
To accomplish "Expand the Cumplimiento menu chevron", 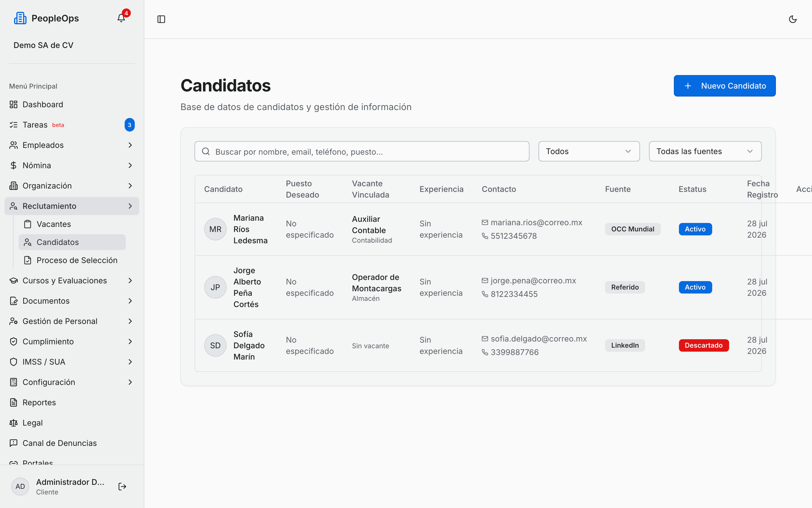I will (x=130, y=342).
